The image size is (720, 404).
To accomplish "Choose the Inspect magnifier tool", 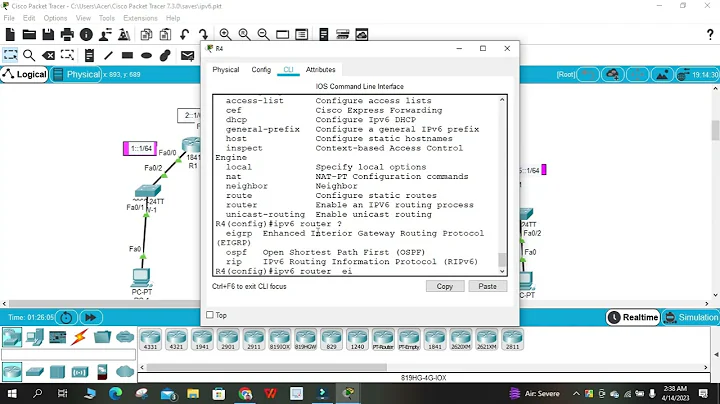I will point(29,56).
